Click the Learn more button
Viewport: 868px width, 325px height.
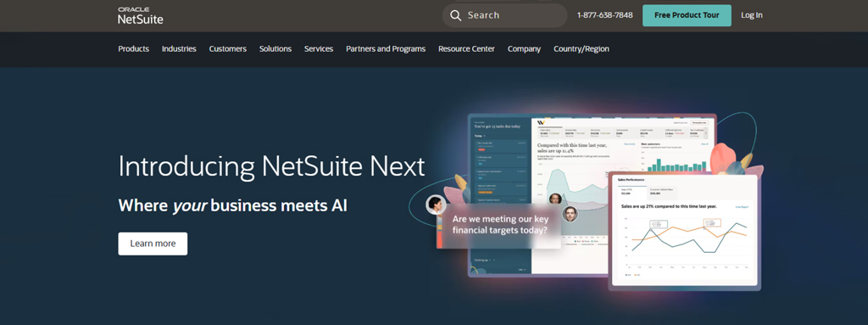(x=153, y=244)
